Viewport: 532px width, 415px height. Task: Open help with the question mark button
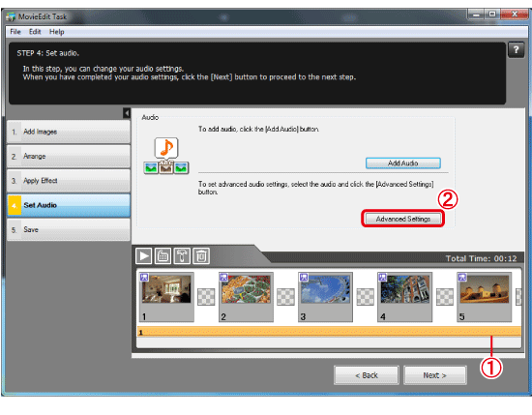(517, 50)
